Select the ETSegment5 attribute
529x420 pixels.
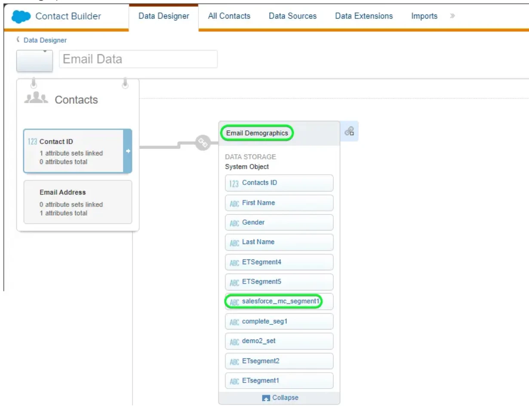coord(279,282)
